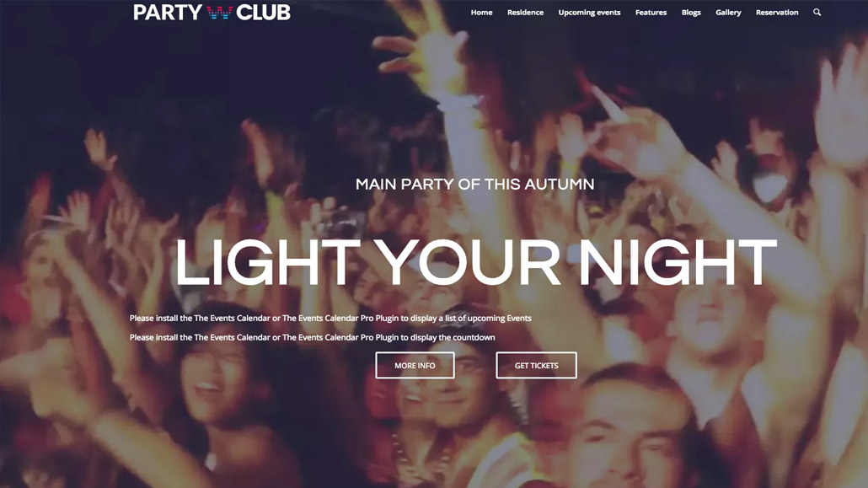The image size is (868, 488).
Task: Open the Features menu item
Action: (651, 12)
